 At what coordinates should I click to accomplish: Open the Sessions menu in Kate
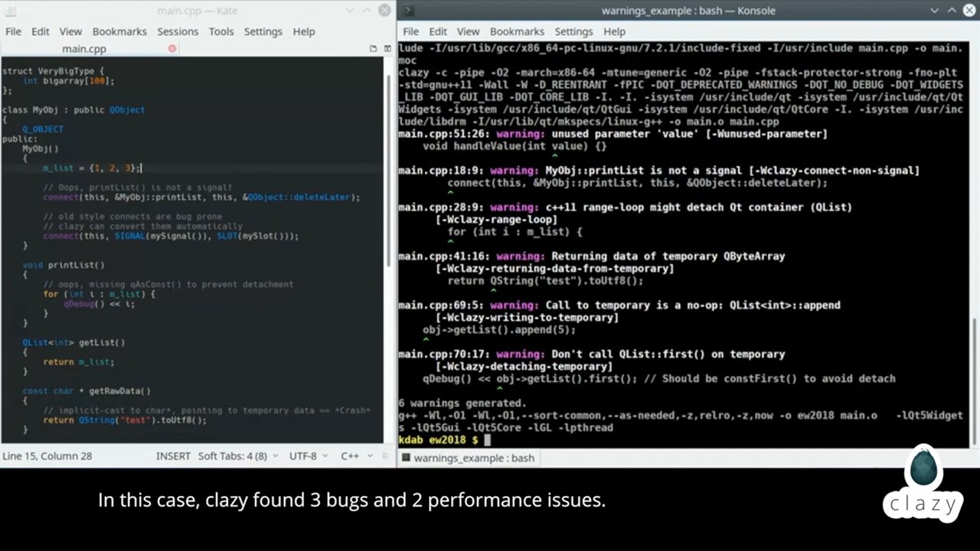tap(178, 31)
